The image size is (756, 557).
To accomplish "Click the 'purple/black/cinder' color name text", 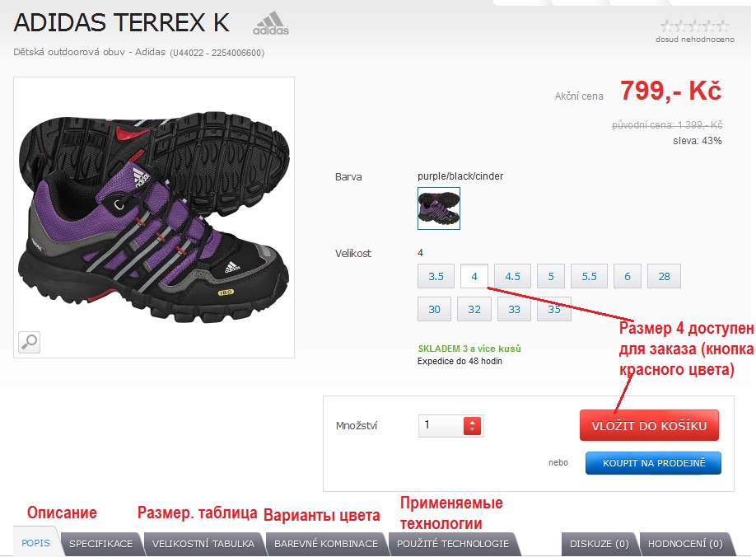I will (x=460, y=176).
